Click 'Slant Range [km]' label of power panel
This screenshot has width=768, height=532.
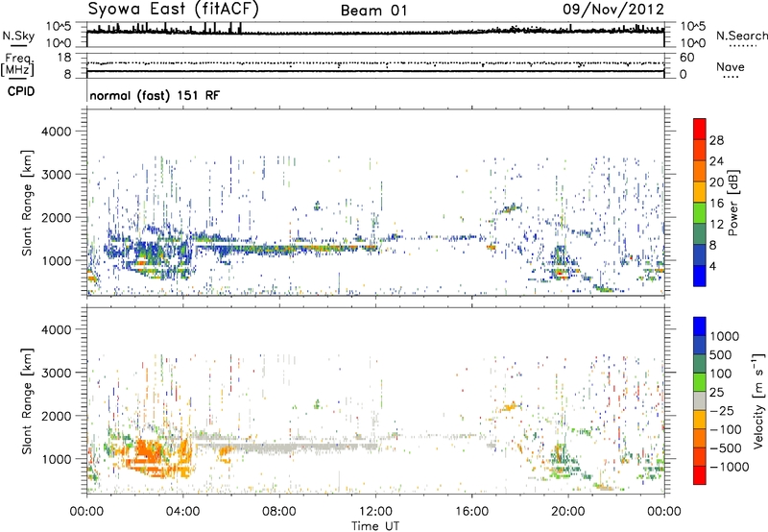tap(27, 203)
